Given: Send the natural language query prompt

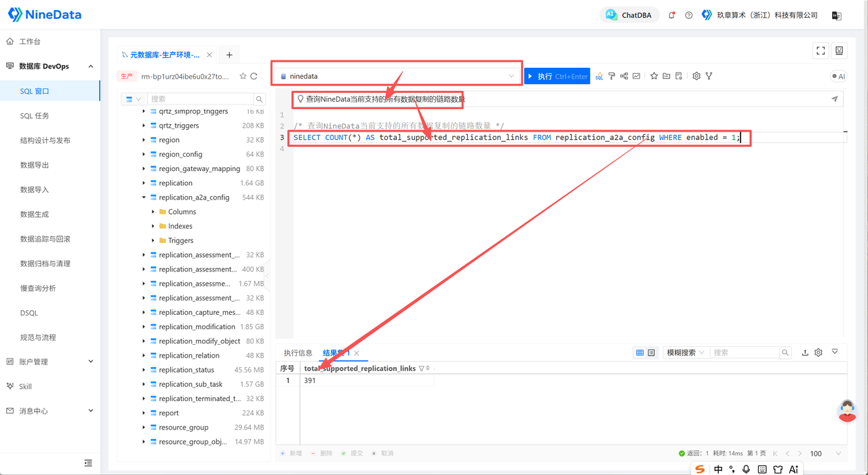Looking at the screenshot, I should tap(835, 99).
